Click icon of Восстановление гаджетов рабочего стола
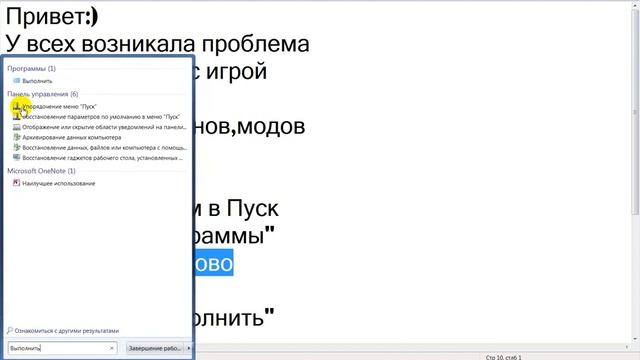 point(17,158)
